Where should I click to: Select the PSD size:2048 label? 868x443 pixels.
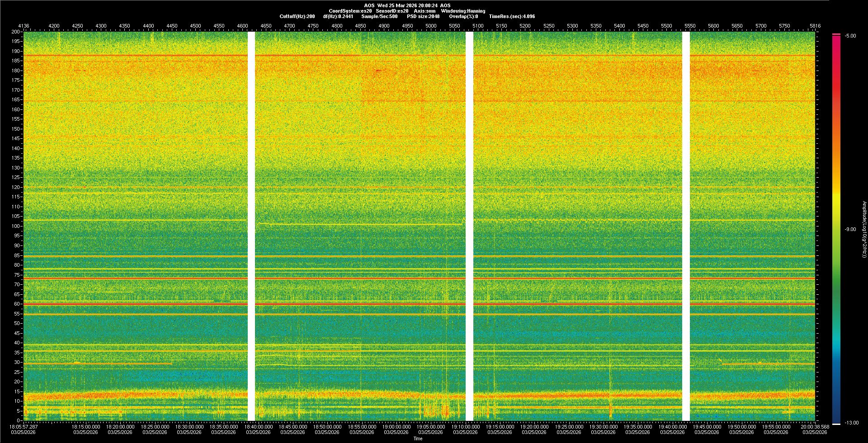(423, 16)
